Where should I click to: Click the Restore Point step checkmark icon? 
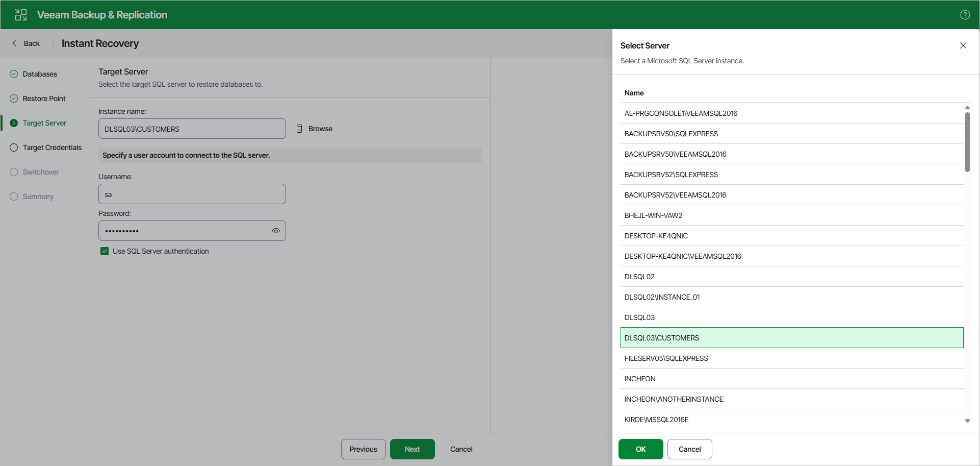click(x=14, y=99)
